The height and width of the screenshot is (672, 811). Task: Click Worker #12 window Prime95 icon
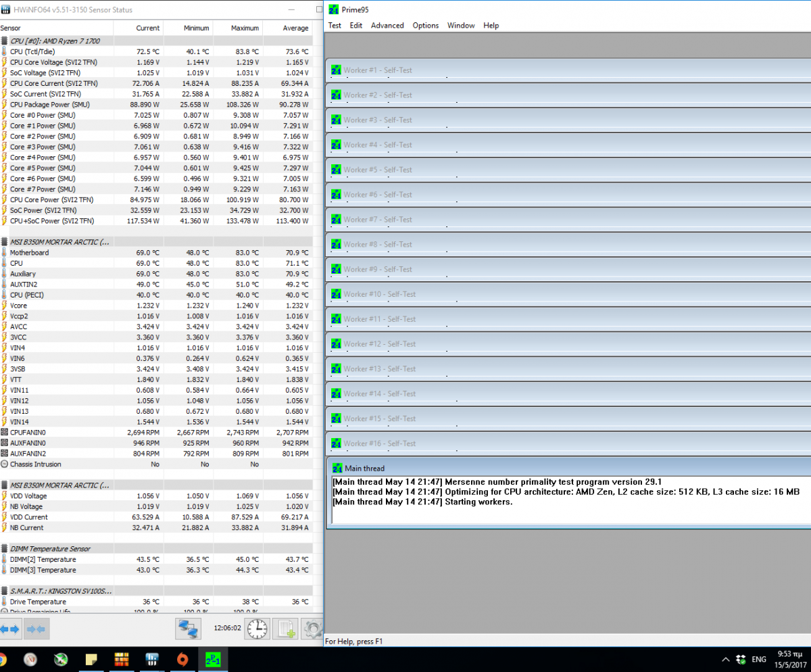pyautogui.click(x=336, y=343)
